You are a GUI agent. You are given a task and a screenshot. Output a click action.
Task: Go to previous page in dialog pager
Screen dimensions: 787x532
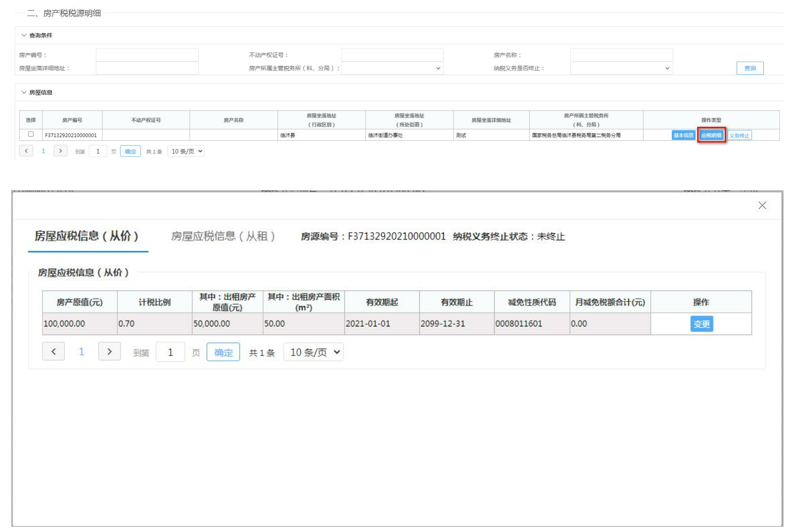53,351
